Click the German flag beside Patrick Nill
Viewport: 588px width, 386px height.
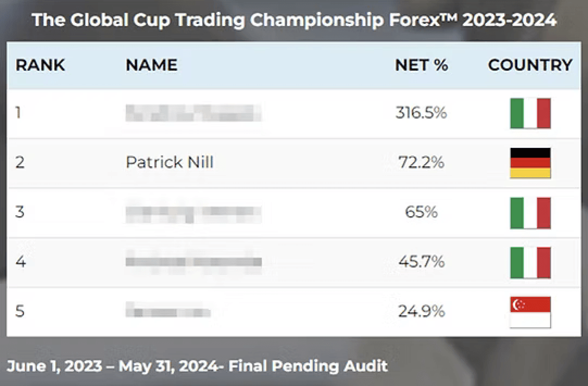pos(530,163)
